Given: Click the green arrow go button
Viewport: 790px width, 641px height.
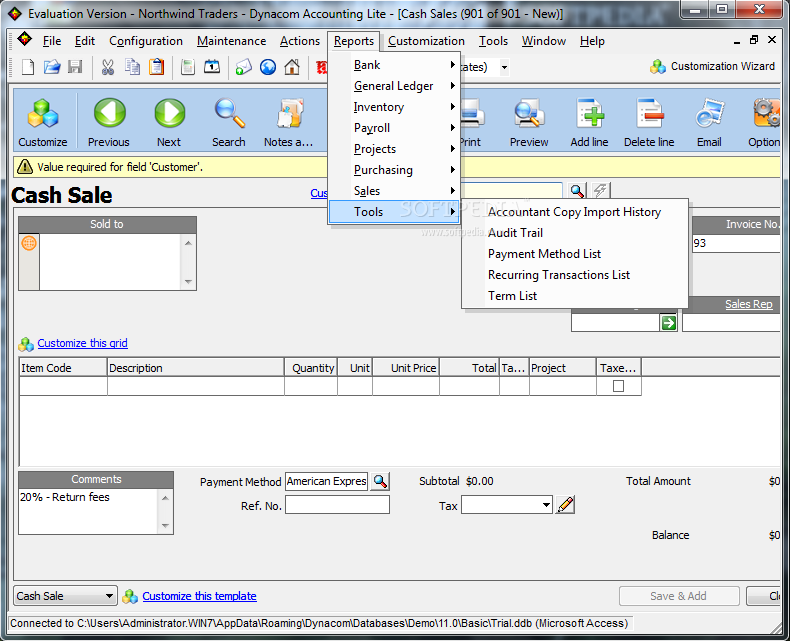Looking at the screenshot, I should pyautogui.click(x=668, y=323).
